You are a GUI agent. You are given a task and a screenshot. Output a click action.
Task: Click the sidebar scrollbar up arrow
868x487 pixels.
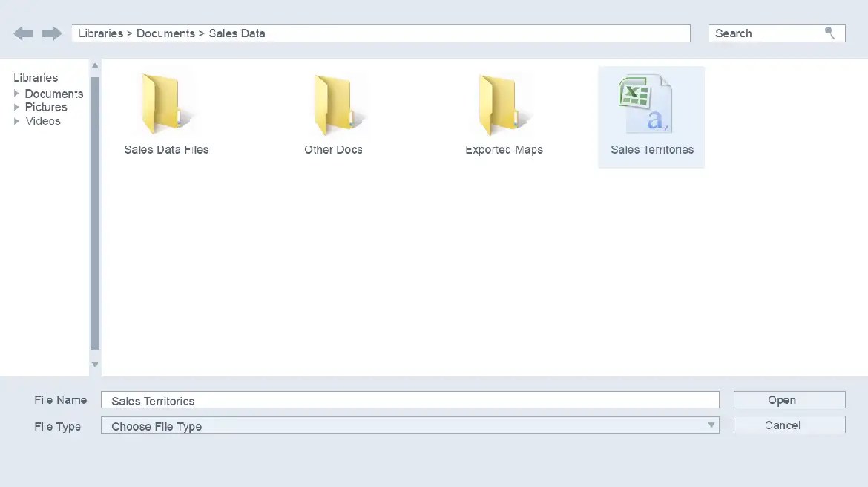[95, 65]
